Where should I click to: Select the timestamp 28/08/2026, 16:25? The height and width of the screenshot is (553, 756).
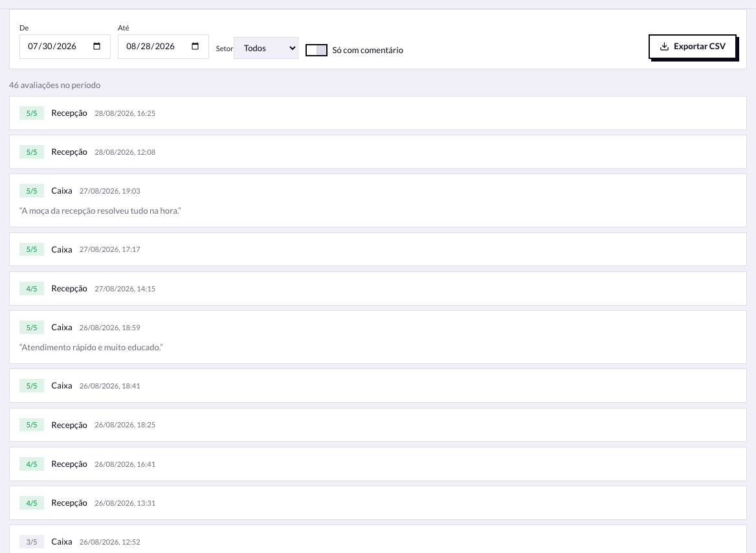(x=125, y=113)
